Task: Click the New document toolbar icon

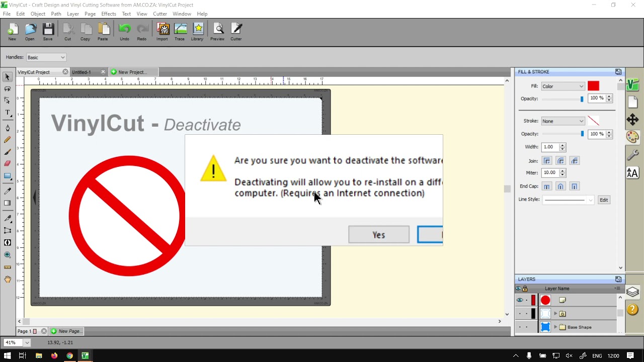Action: coord(12,32)
